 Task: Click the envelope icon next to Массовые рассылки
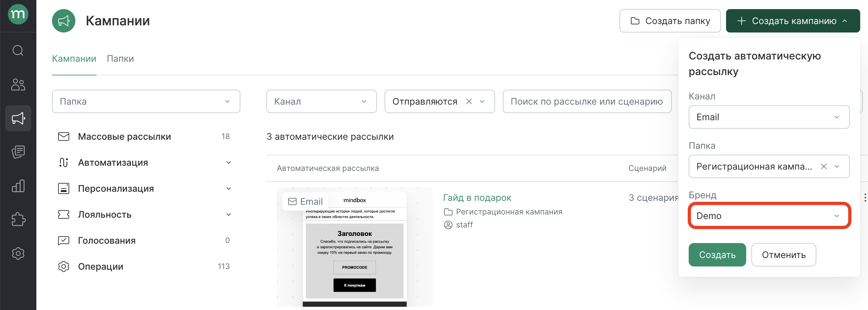tap(64, 136)
